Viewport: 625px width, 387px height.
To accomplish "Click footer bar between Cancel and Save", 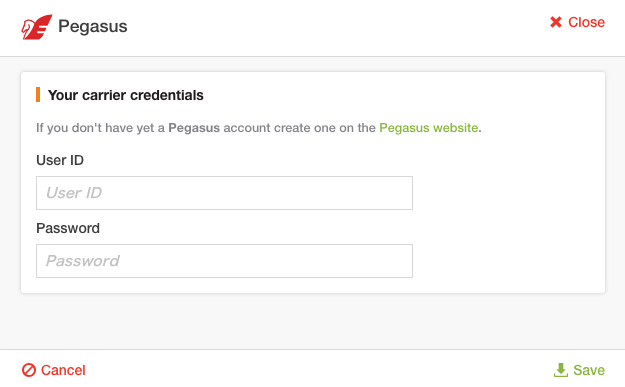I will 319,369.
